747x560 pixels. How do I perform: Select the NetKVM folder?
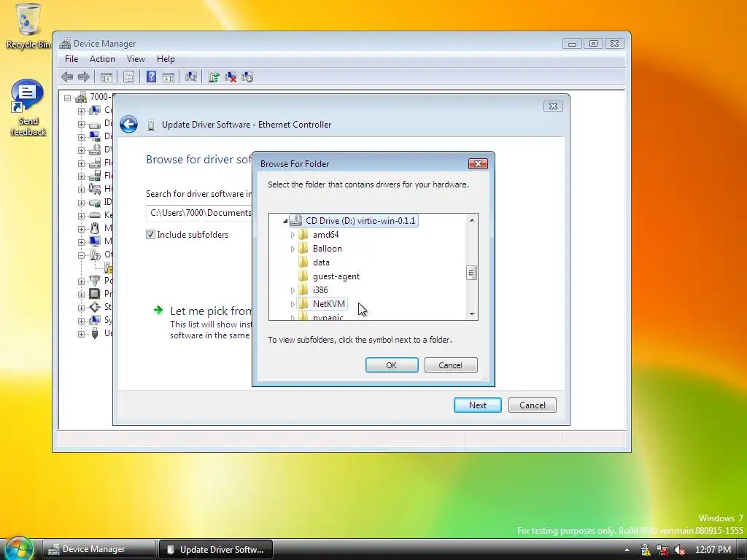322,304
